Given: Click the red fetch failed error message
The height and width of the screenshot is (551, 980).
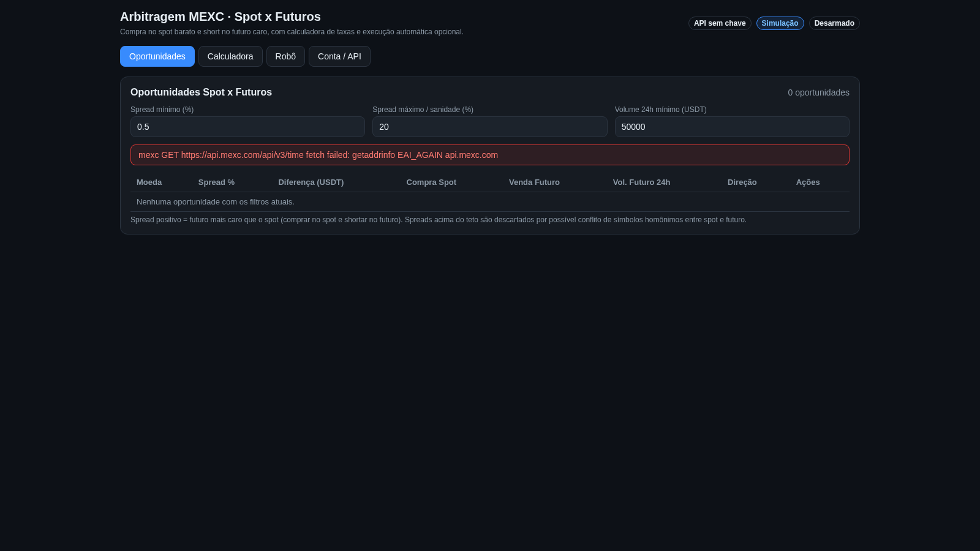Looking at the screenshot, I should pyautogui.click(x=490, y=155).
